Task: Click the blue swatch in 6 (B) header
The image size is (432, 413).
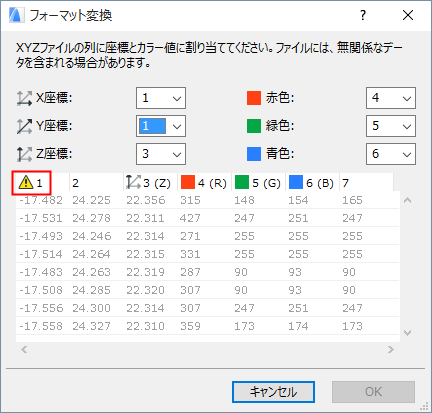Action: (x=296, y=182)
